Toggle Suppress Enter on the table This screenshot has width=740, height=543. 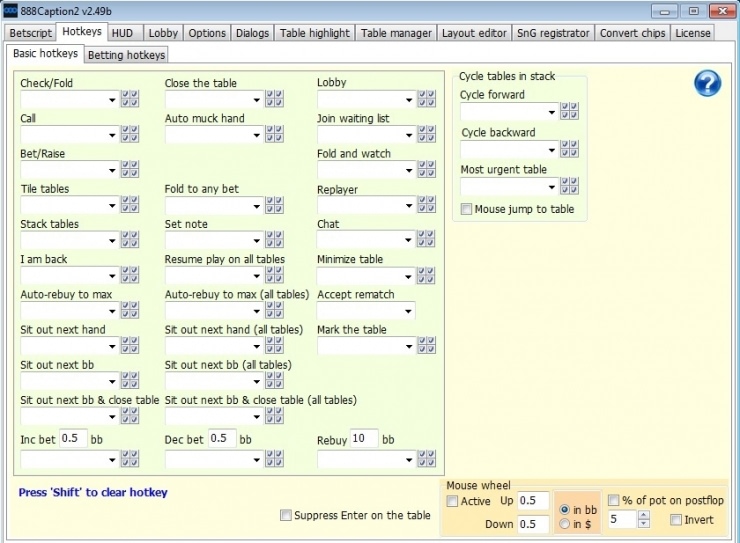click(286, 515)
